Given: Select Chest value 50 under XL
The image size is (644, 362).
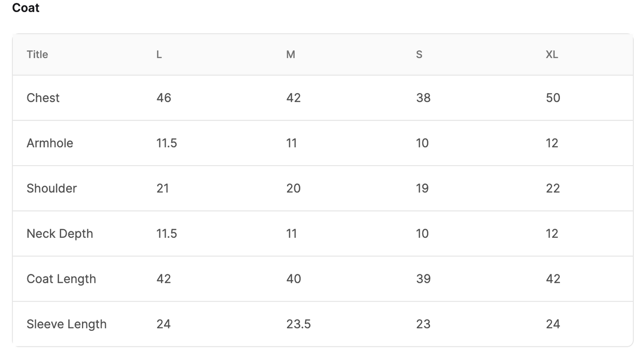Looking at the screenshot, I should click(x=553, y=98).
